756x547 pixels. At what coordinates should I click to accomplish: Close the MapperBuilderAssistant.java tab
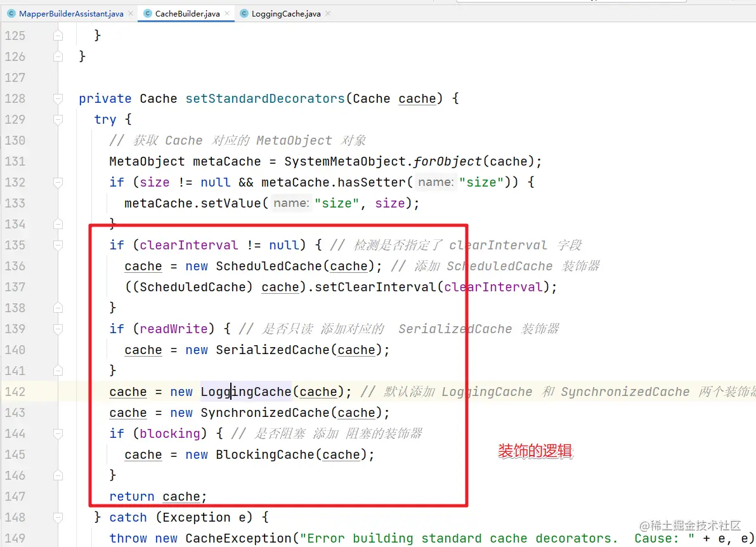coord(131,13)
